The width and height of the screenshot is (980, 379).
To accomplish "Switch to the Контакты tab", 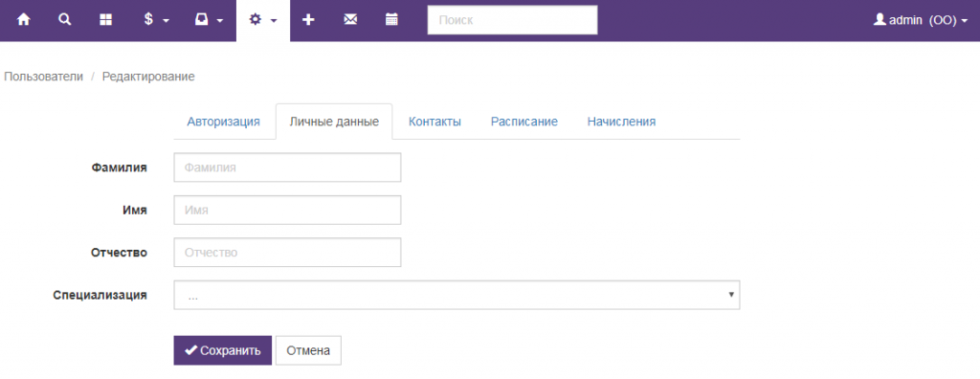I will tap(435, 122).
